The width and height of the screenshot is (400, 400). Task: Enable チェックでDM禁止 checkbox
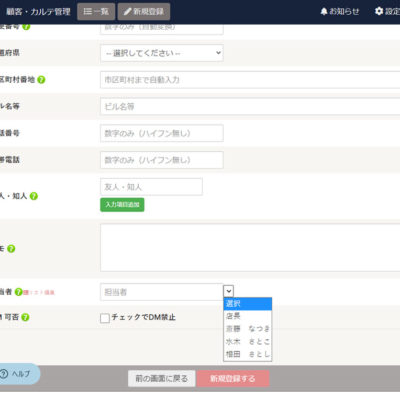tap(105, 318)
